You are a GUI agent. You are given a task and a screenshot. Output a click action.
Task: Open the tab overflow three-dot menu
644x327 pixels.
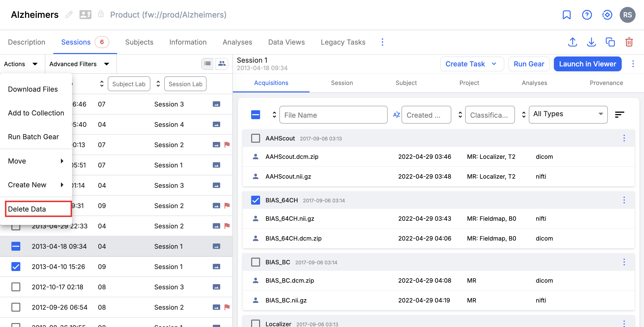point(382,42)
